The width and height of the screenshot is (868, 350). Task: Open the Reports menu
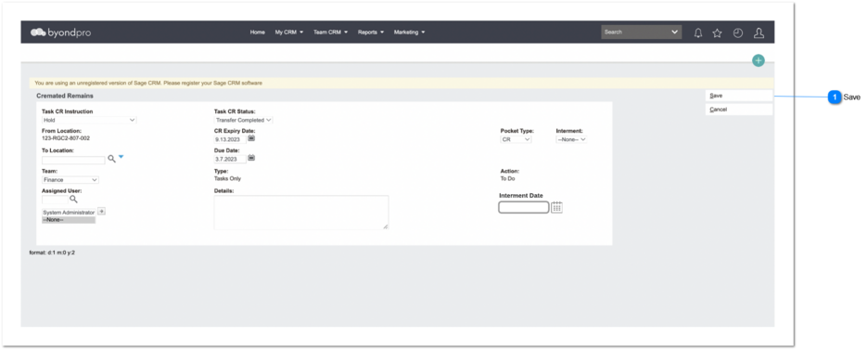point(371,32)
